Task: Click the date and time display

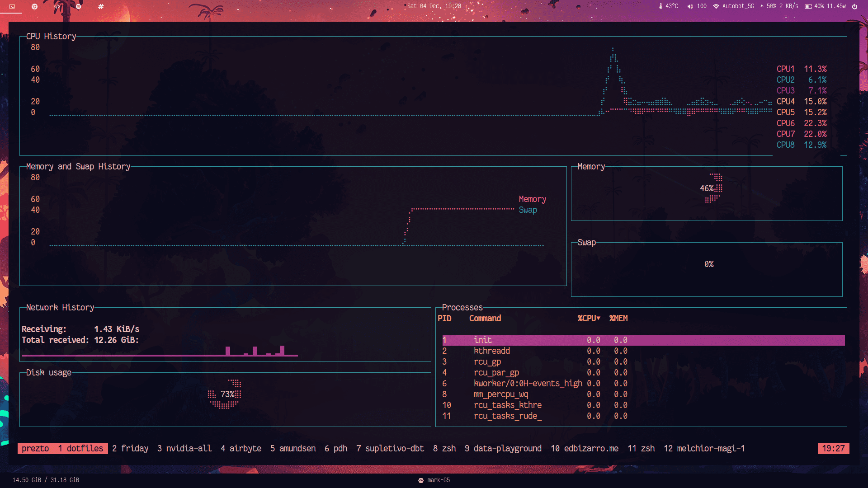Action: pyautogui.click(x=434, y=6)
